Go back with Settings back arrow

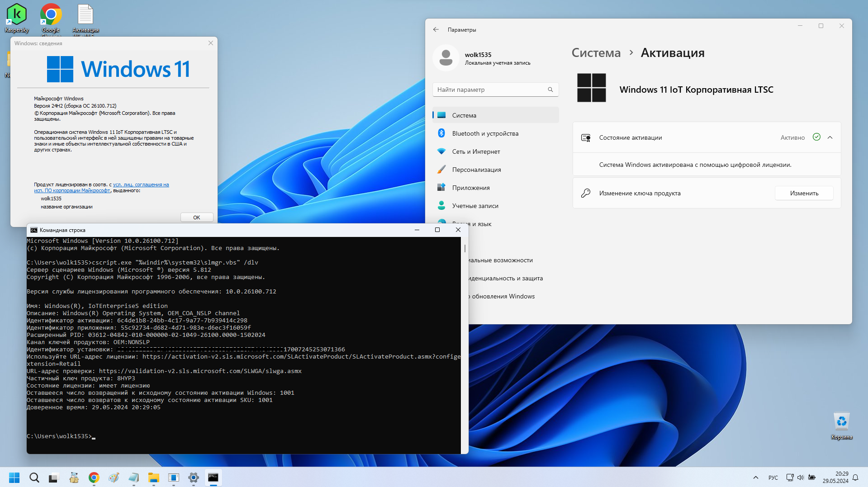[436, 29]
